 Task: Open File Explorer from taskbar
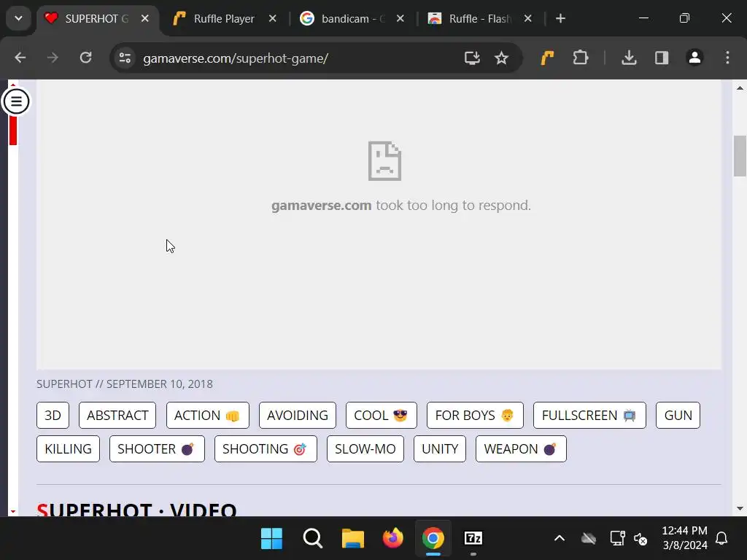click(353, 538)
